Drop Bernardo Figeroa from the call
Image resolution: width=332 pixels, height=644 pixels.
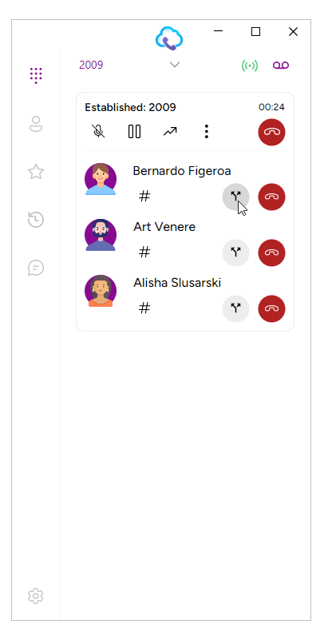(x=271, y=197)
